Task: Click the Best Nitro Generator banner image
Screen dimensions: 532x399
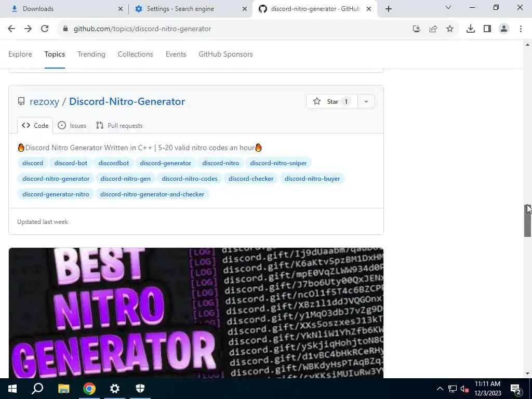Action: pyautogui.click(x=196, y=313)
